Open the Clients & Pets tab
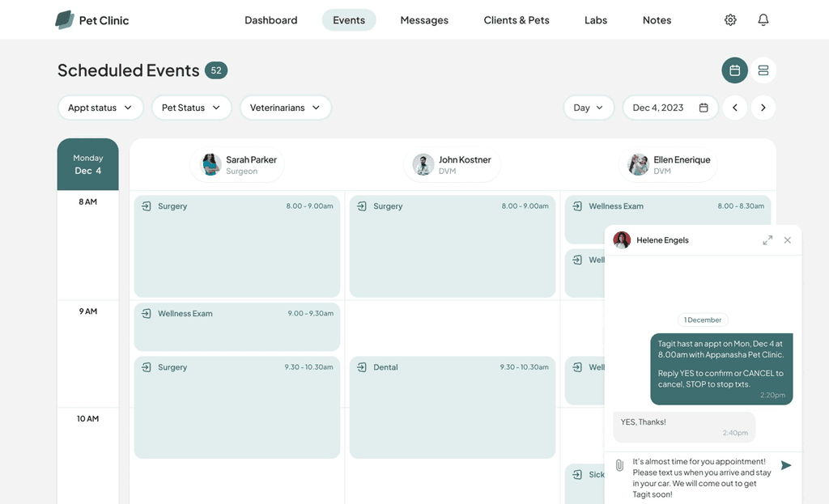 [x=516, y=20]
